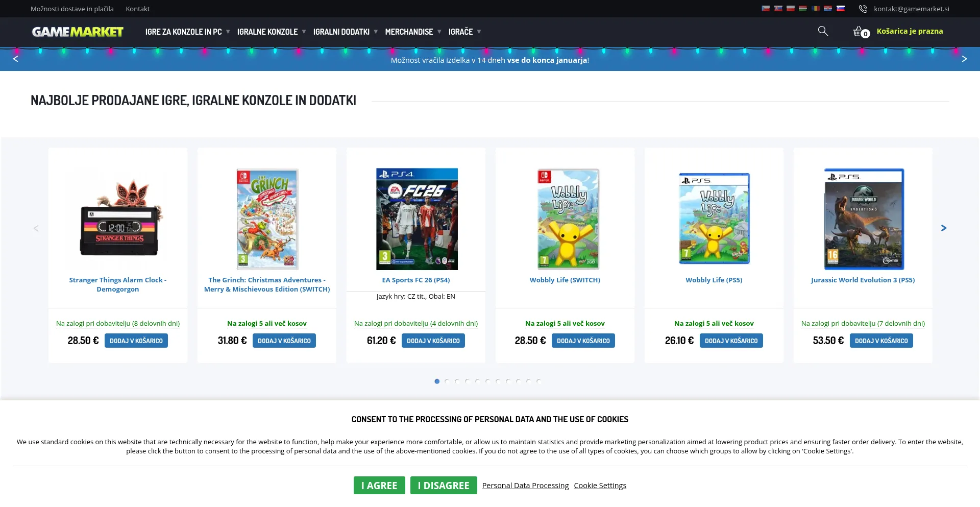The height and width of the screenshot is (507, 980).
Task: Open Možnosti dostave in plačila page
Action: click(x=72, y=9)
